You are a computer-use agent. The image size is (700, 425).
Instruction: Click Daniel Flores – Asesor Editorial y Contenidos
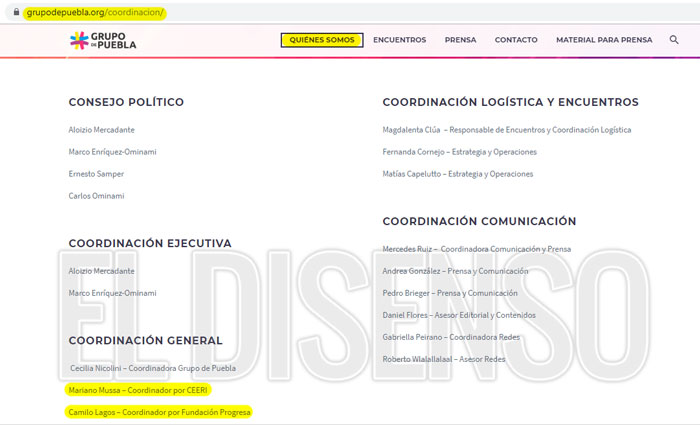[x=459, y=315]
